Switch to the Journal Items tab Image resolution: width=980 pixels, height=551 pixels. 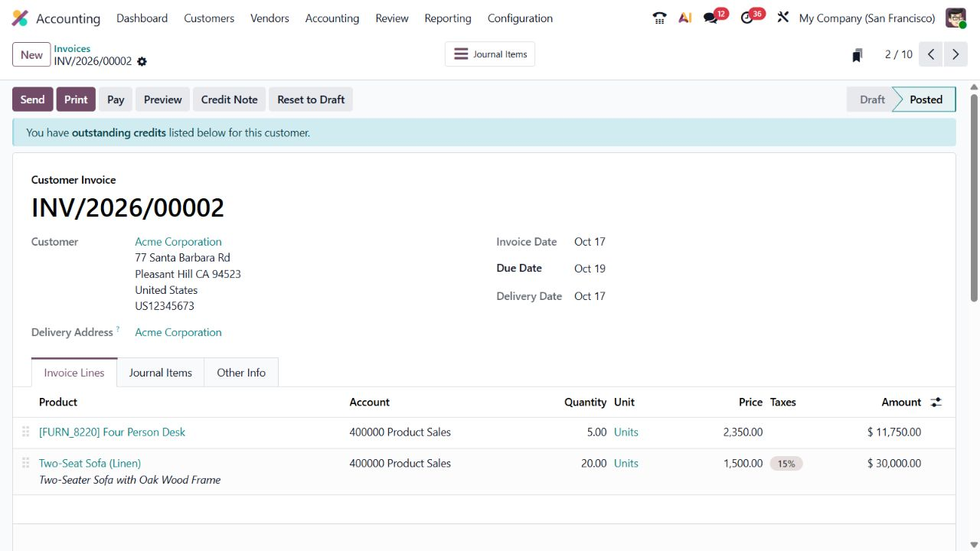(161, 373)
